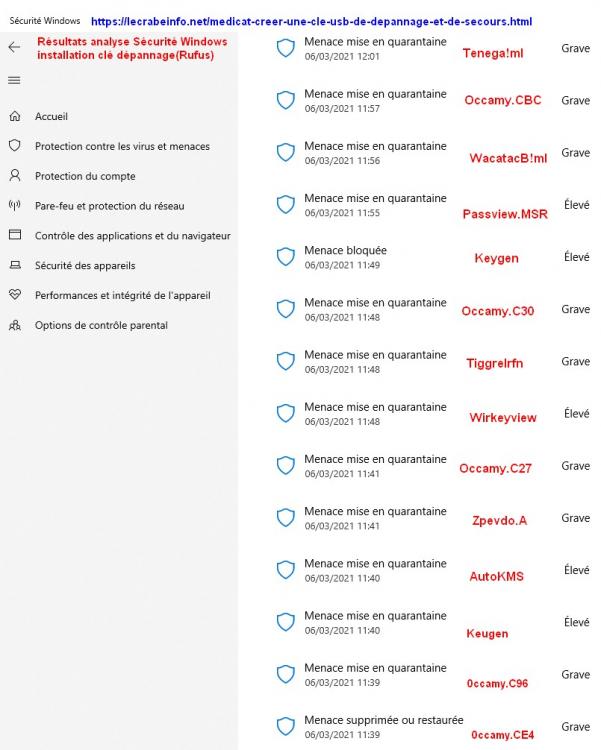Click the parental controls family icon
The width and height of the screenshot is (601, 750).
(14, 326)
